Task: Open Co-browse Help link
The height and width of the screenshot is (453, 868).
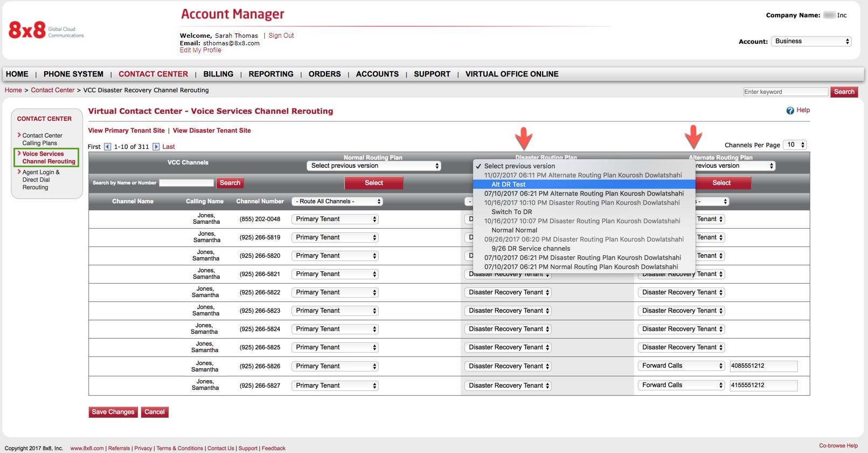Action: 838,445
